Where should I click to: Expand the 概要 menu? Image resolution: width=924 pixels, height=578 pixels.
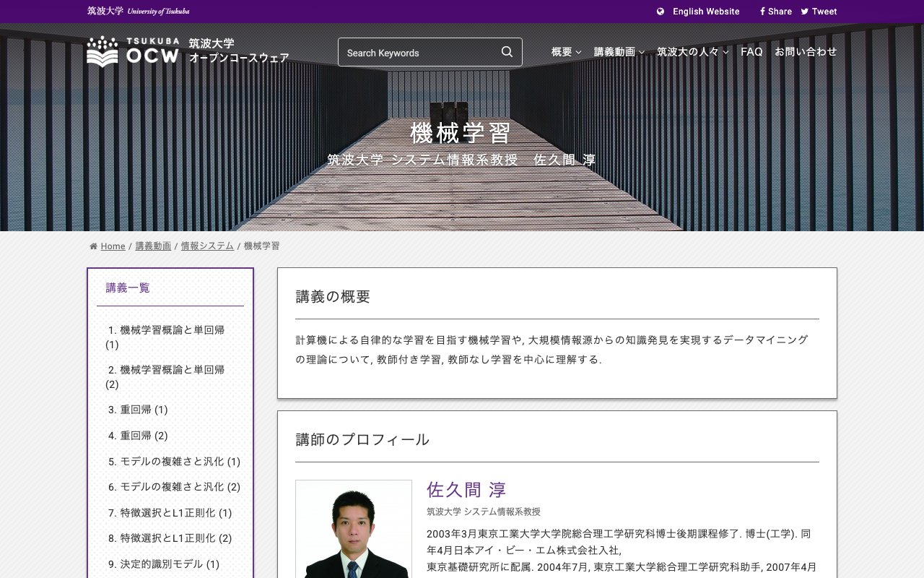566,52
